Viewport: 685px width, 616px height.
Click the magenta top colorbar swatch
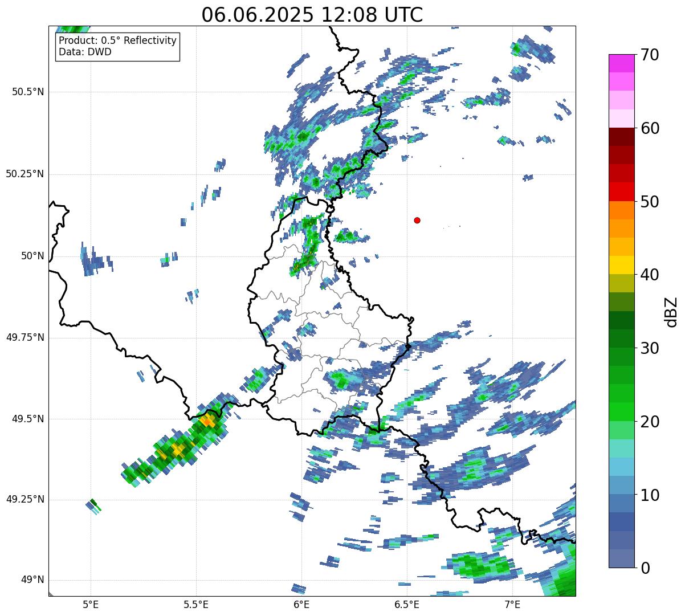click(x=621, y=63)
